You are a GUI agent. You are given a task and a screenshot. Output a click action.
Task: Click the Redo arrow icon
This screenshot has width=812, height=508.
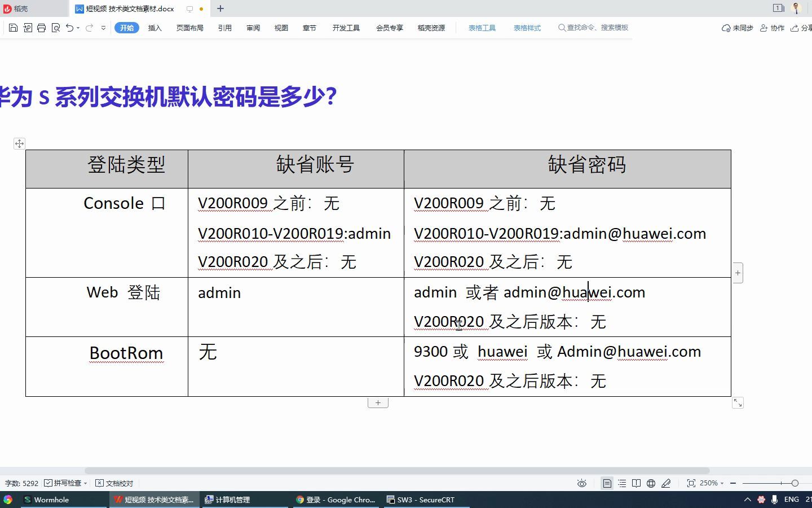click(x=89, y=28)
